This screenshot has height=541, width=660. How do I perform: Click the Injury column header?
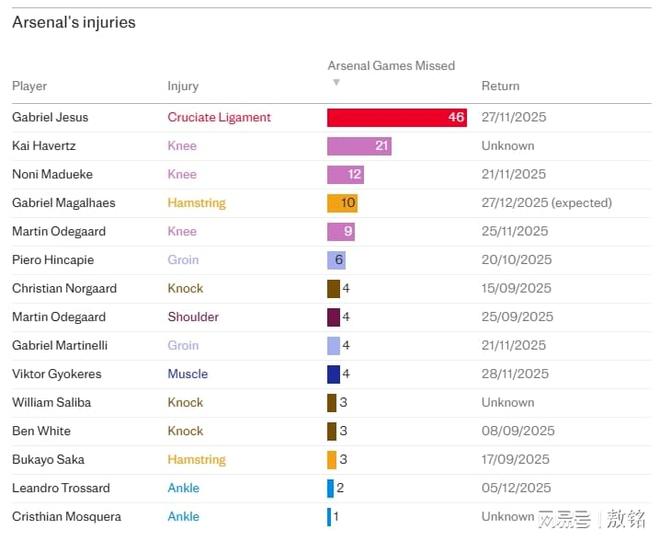click(183, 86)
